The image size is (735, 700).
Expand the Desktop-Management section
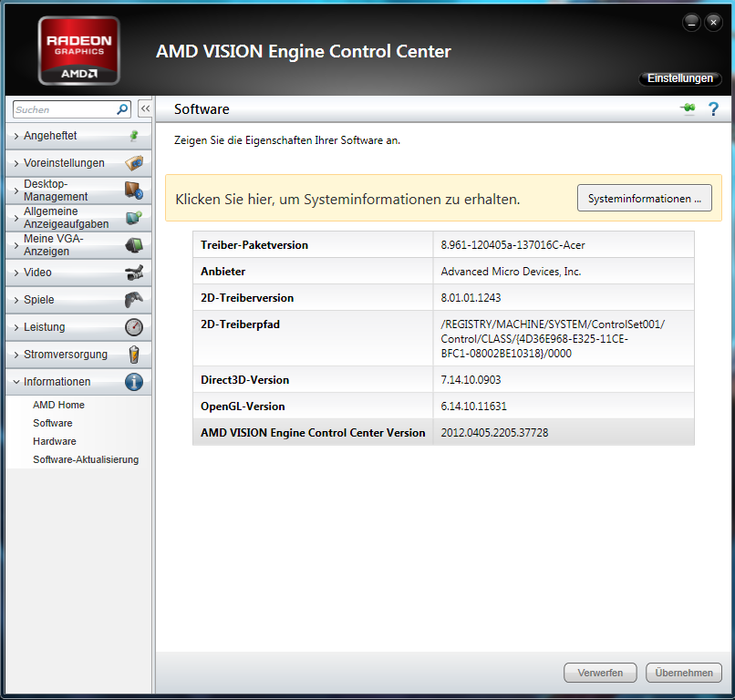[78, 190]
